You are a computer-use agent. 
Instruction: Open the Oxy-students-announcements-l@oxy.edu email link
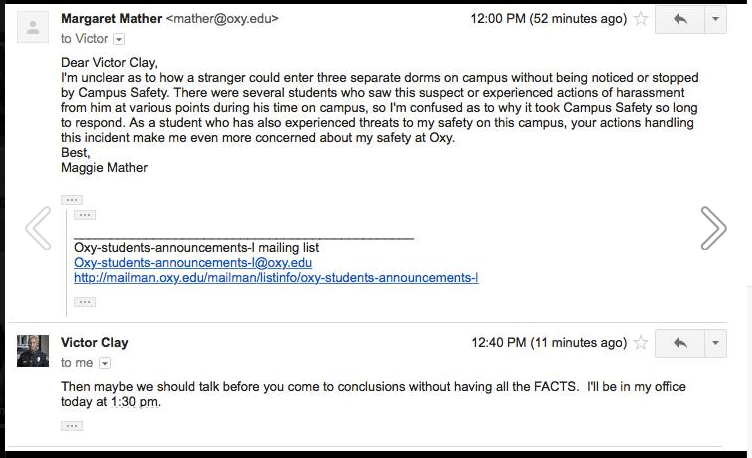pyautogui.click(x=193, y=262)
